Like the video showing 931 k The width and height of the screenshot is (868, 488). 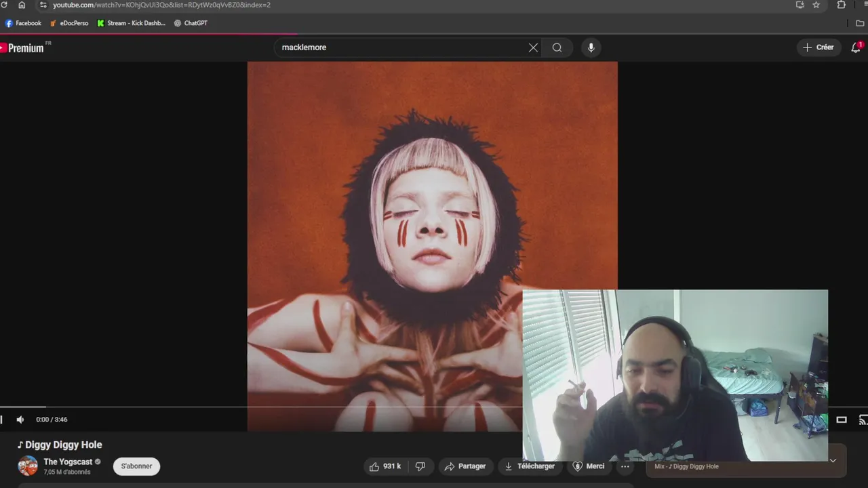click(x=385, y=466)
